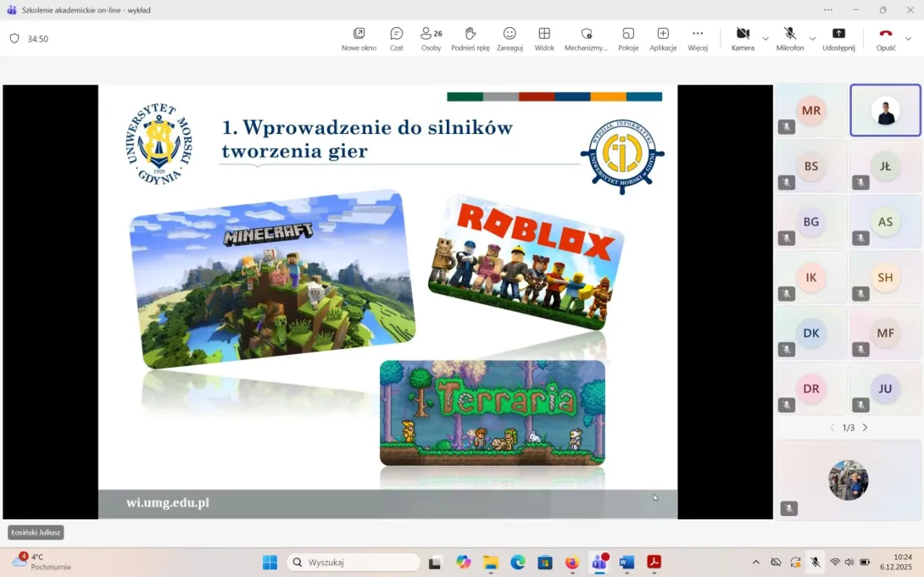Open the Więcej more options menu
Viewport: 924px width, 577px height.
698,38
